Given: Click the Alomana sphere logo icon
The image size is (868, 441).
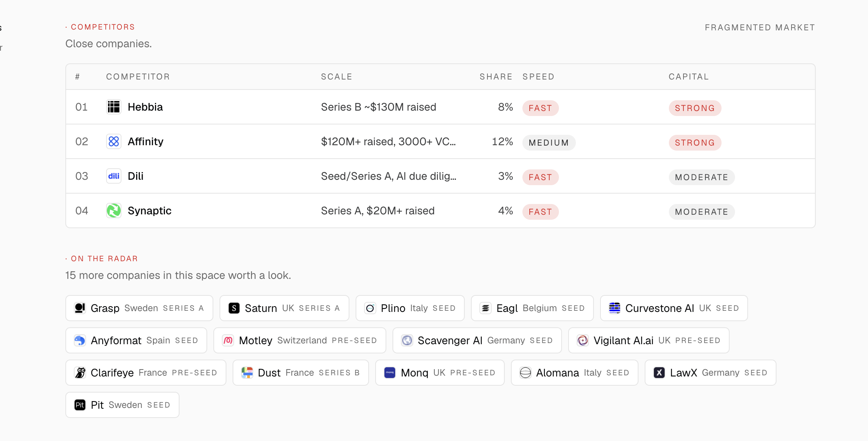Looking at the screenshot, I should point(525,373).
